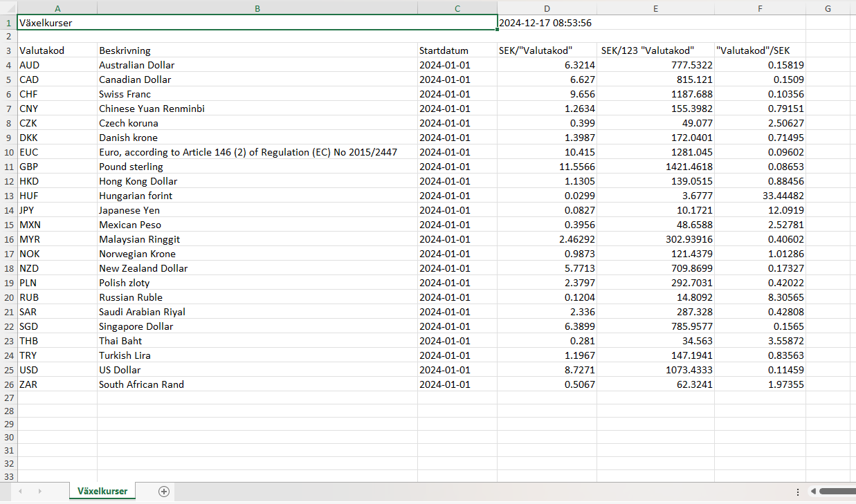856x504 pixels.
Task: Click the horizontal scroll left arrow
Action: click(x=813, y=492)
